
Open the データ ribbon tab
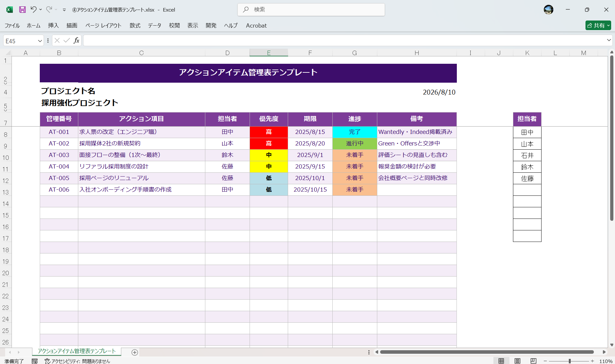155,26
